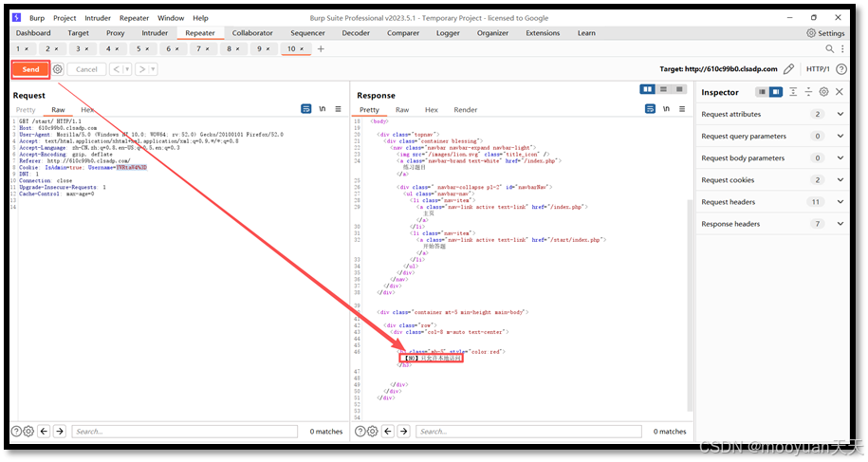The image size is (868, 462).
Task: Switch response view to Hex
Action: [432, 109]
